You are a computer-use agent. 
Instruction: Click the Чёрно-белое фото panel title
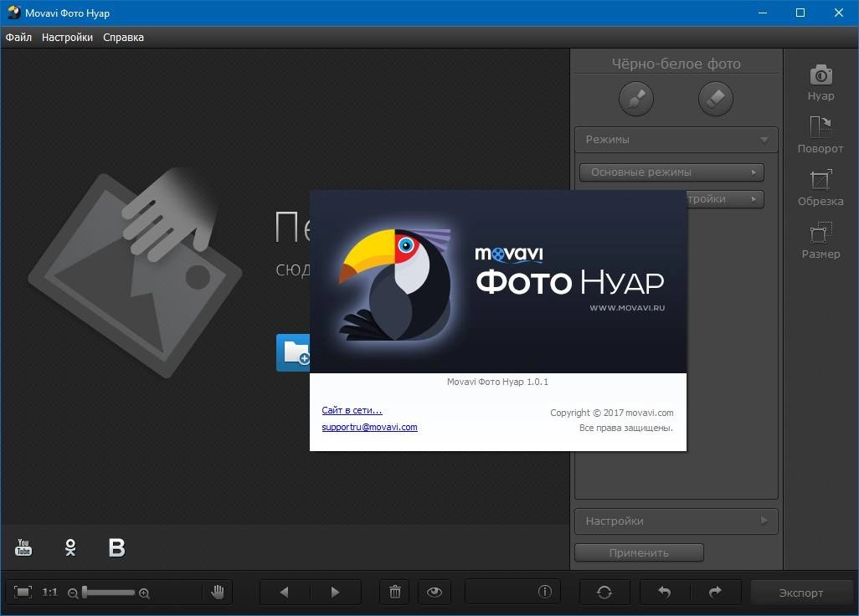[676, 64]
